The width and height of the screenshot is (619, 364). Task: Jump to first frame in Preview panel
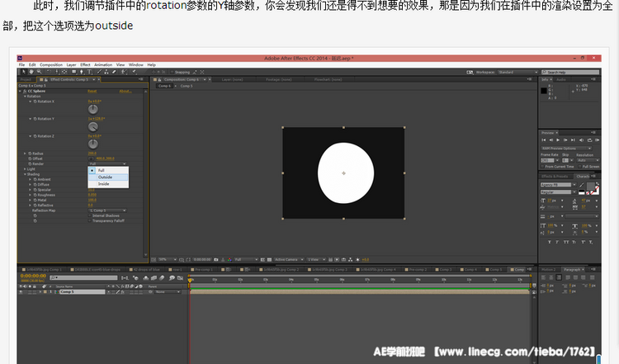click(544, 140)
